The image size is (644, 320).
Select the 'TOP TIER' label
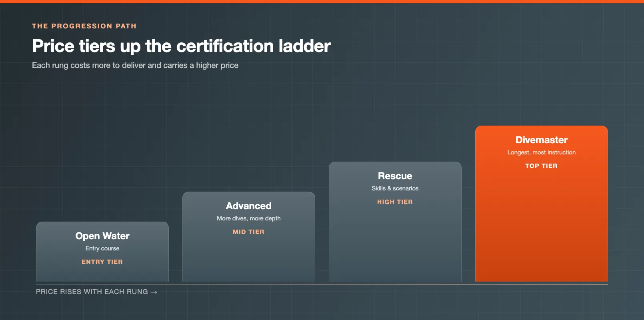(542, 166)
